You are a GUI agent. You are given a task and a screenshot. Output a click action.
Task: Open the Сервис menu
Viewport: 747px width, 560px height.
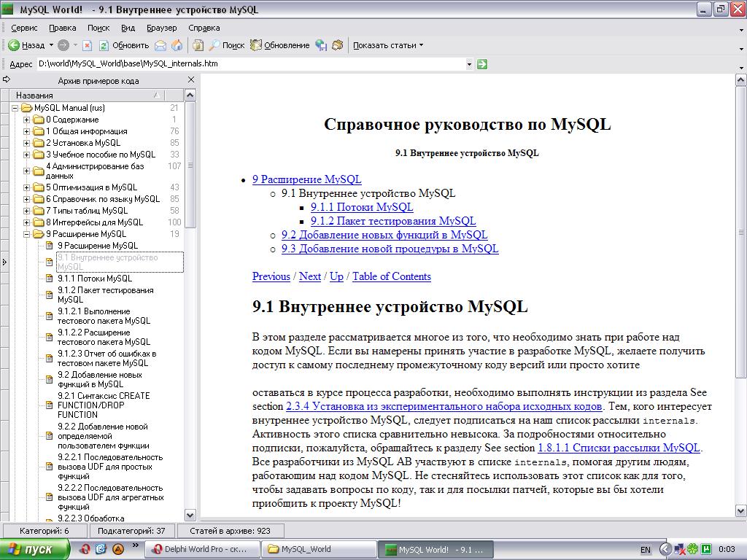click(x=24, y=28)
